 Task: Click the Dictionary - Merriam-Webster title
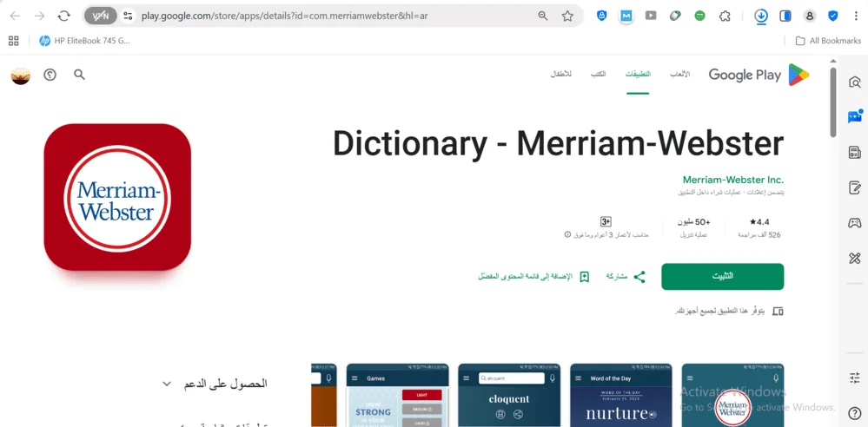coord(558,144)
